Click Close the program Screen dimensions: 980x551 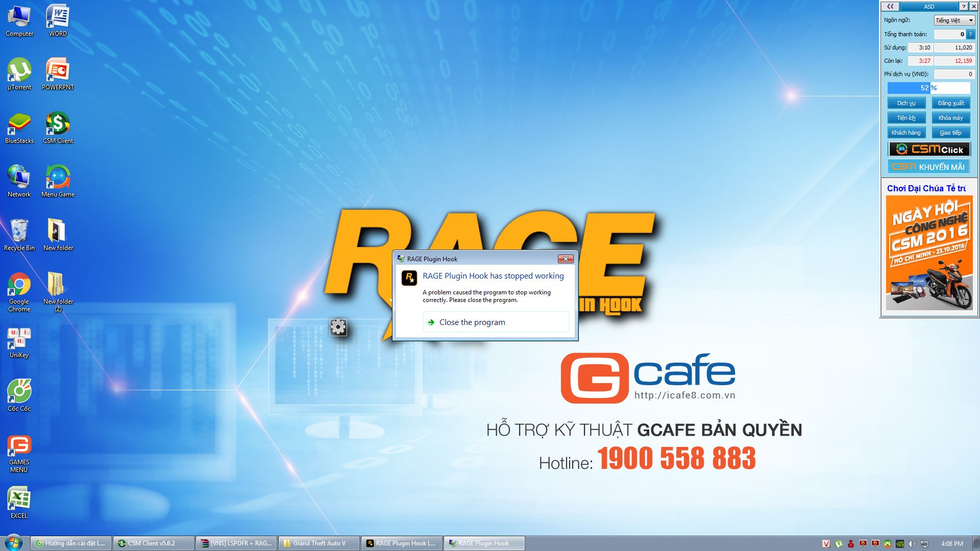pos(472,322)
